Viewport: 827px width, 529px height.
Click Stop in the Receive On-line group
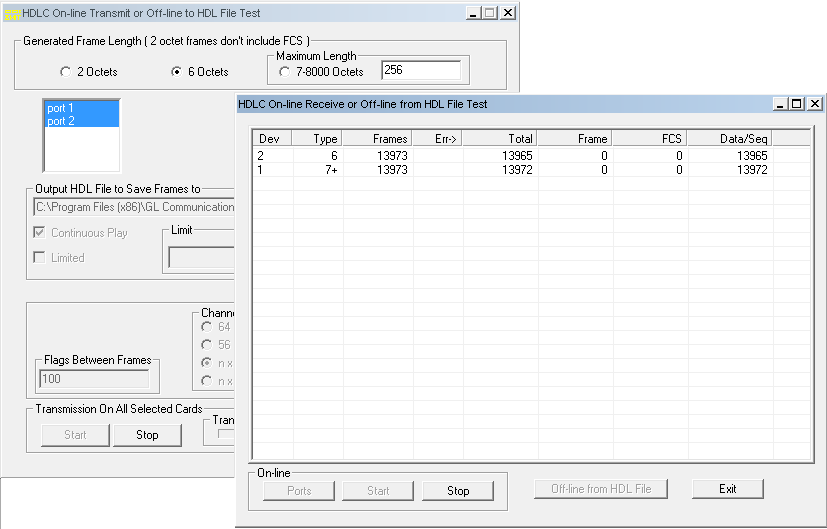pyautogui.click(x=458, y=490)
